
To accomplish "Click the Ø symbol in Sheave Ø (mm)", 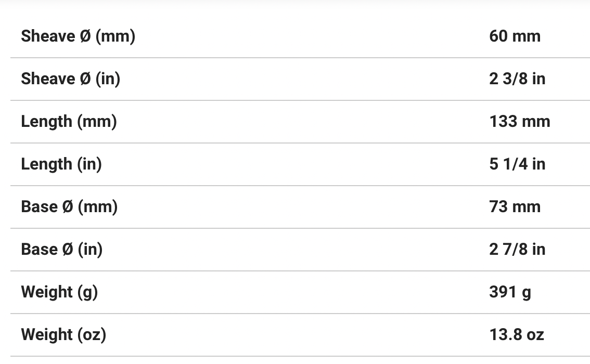I will click(85, 36).
